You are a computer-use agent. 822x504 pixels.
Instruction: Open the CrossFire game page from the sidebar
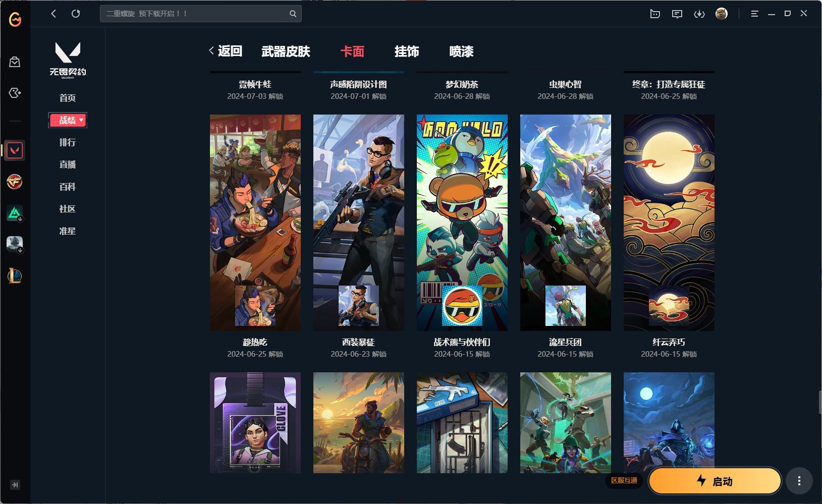click(15, 182)
